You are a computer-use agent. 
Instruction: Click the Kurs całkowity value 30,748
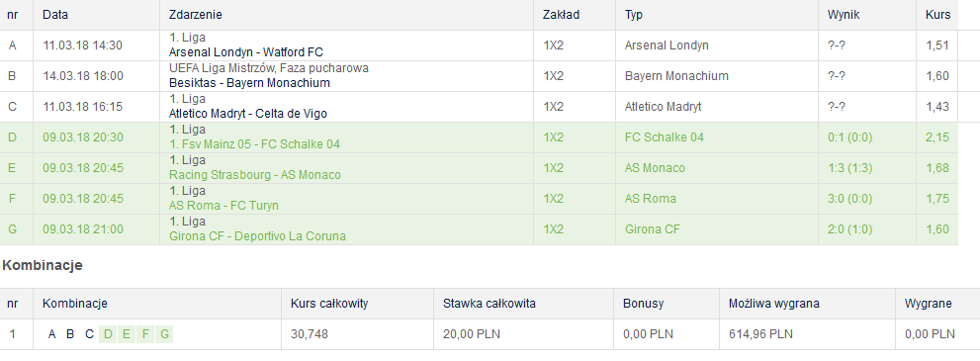(309, 334)
